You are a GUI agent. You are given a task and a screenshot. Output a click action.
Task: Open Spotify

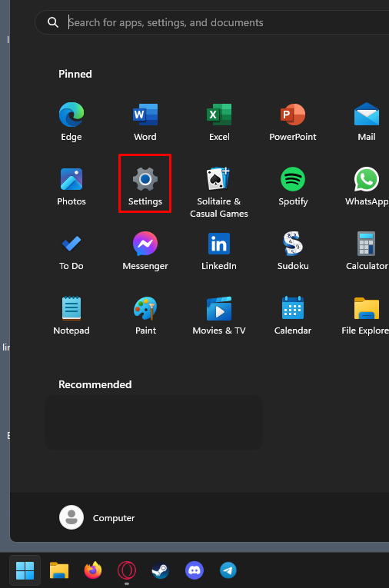[x=293, y=186]
